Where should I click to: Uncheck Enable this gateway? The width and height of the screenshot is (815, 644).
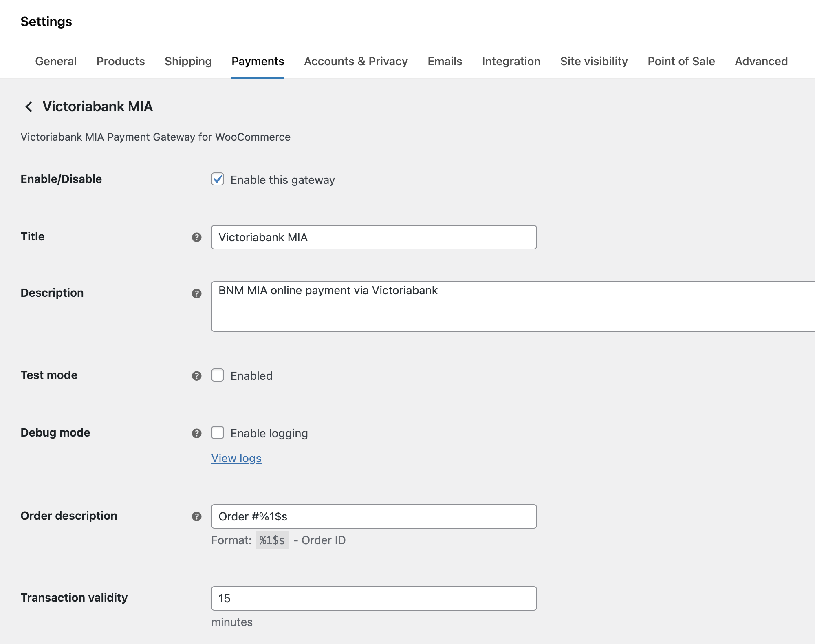click(x=218, y=179)
